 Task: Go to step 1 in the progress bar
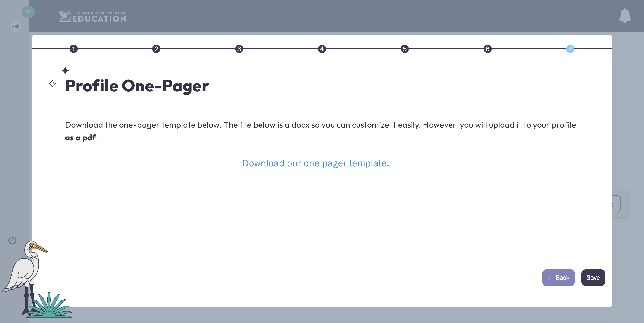coord(73,49)
